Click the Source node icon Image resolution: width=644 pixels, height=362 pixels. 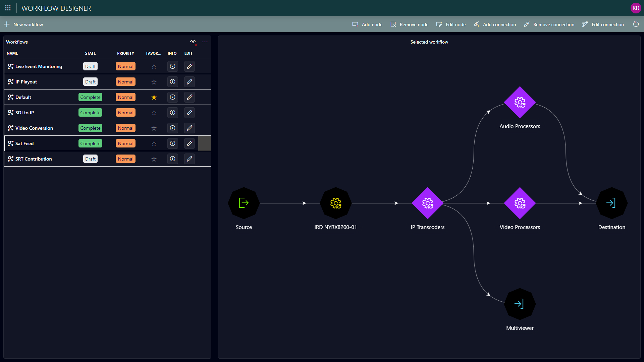click(243, 203)
